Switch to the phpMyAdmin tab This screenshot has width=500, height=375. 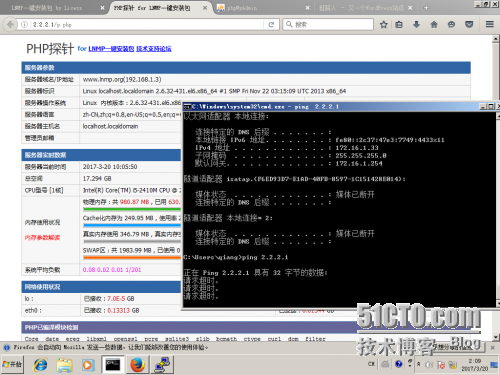262,8
